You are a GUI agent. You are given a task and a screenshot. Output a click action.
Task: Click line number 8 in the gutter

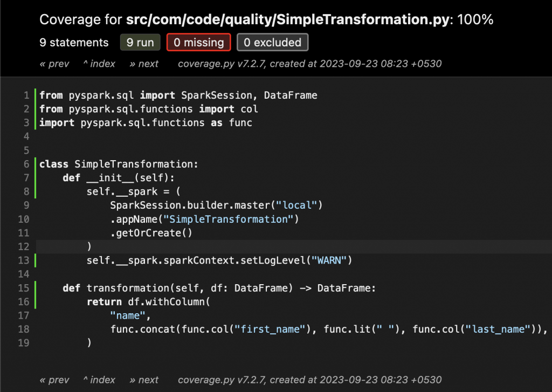click(x=26, y=192)
